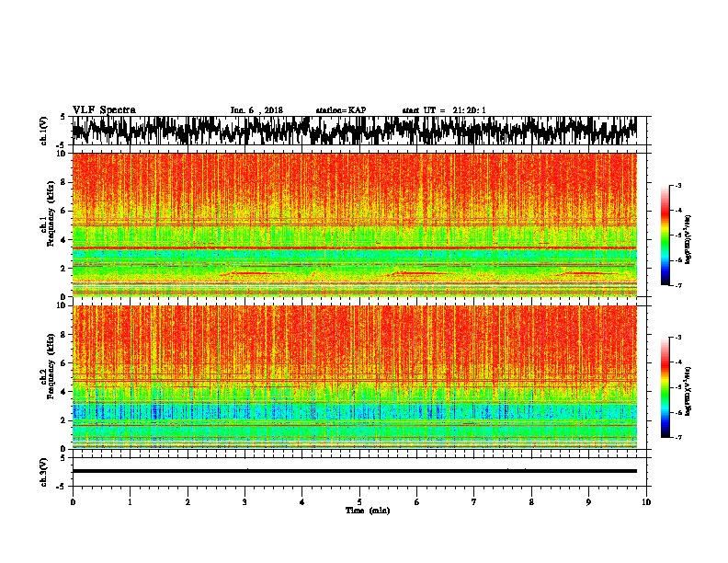
Task: Click time axis tick label "0"
Action: click(x=73, y=502)
